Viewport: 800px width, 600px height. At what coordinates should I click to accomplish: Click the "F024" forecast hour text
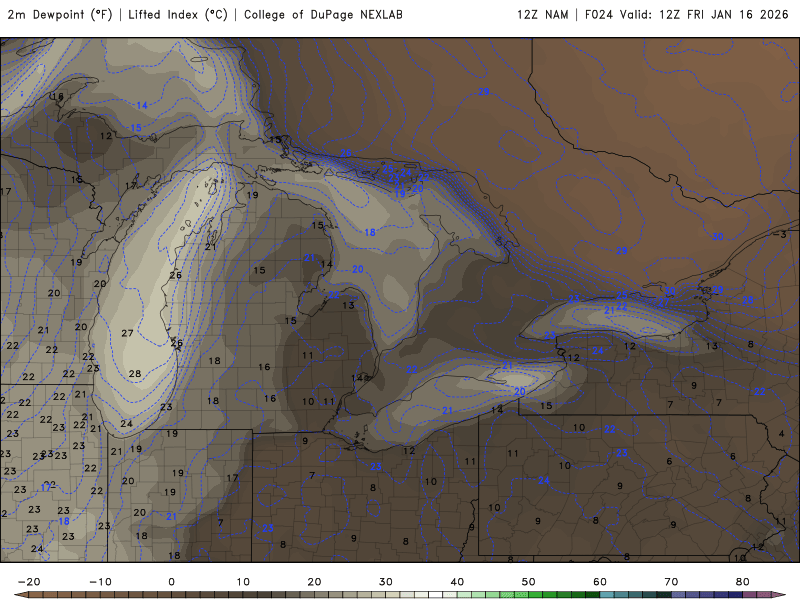coord(598,15)
